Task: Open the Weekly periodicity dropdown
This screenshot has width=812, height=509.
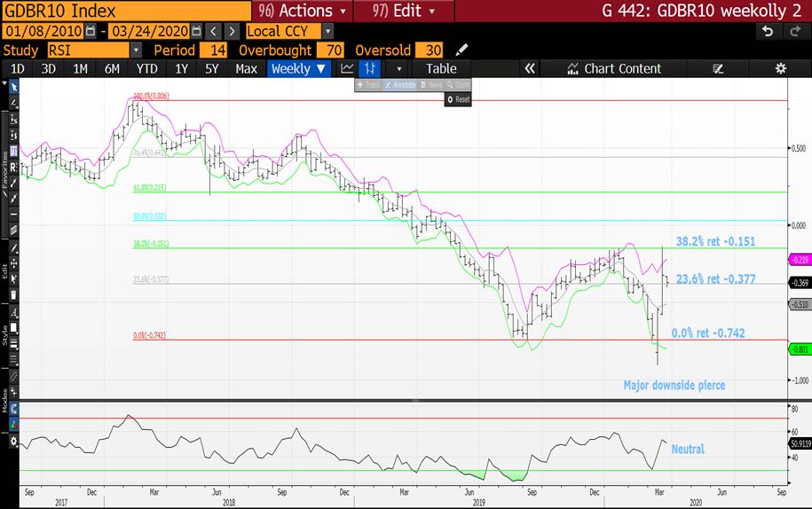Action: 298,68
